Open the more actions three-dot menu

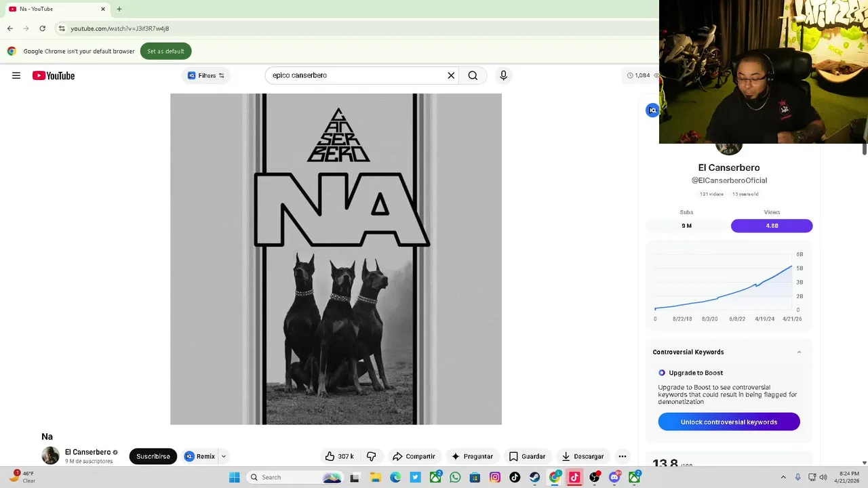(x=622, y=456)
